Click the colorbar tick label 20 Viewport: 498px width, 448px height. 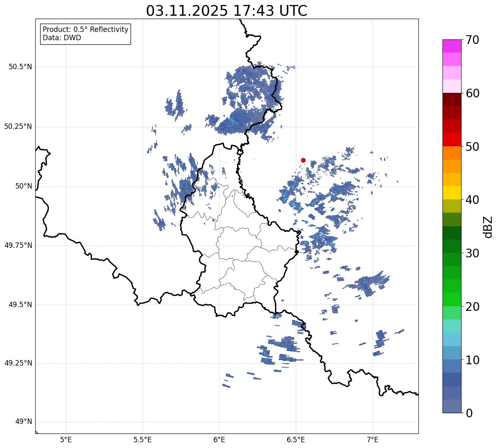(472, 307)
